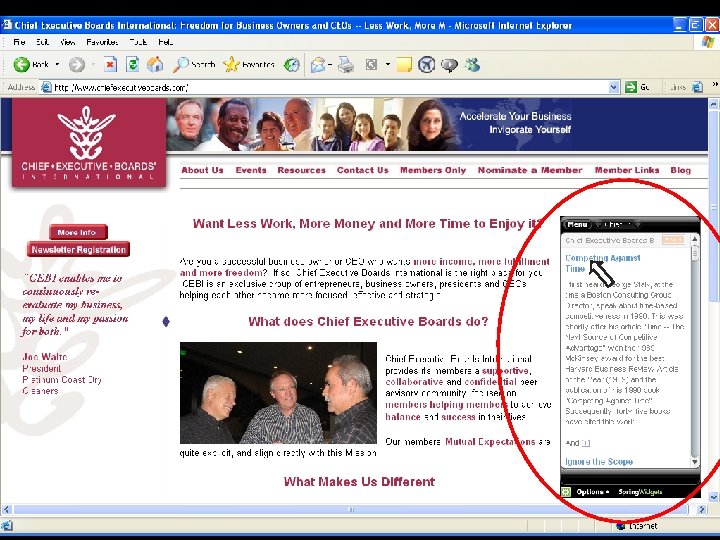Screen dimensions: 720x540
Task: Click the page vertical scrollbar up arrow
Action: click(714, 104)
